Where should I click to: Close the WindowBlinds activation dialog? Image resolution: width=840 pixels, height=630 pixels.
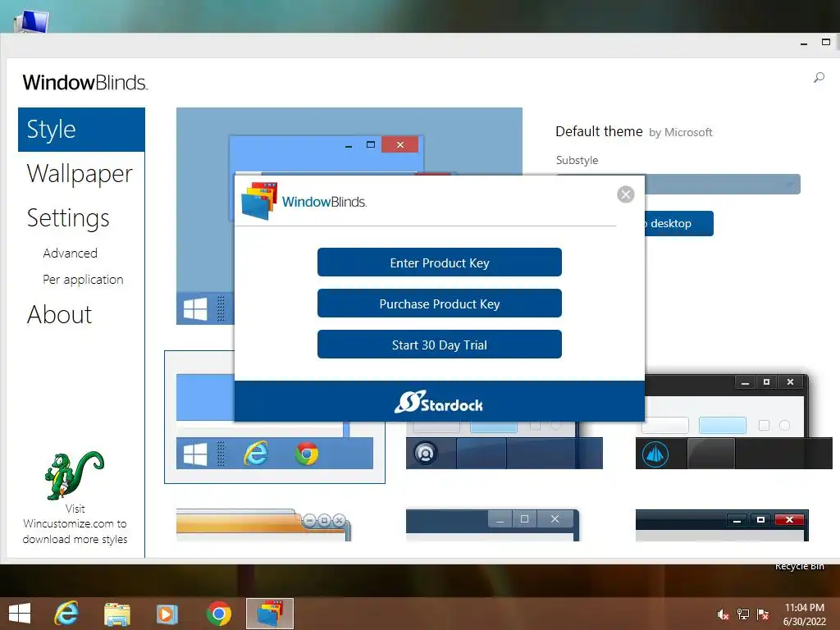point(625,194)
